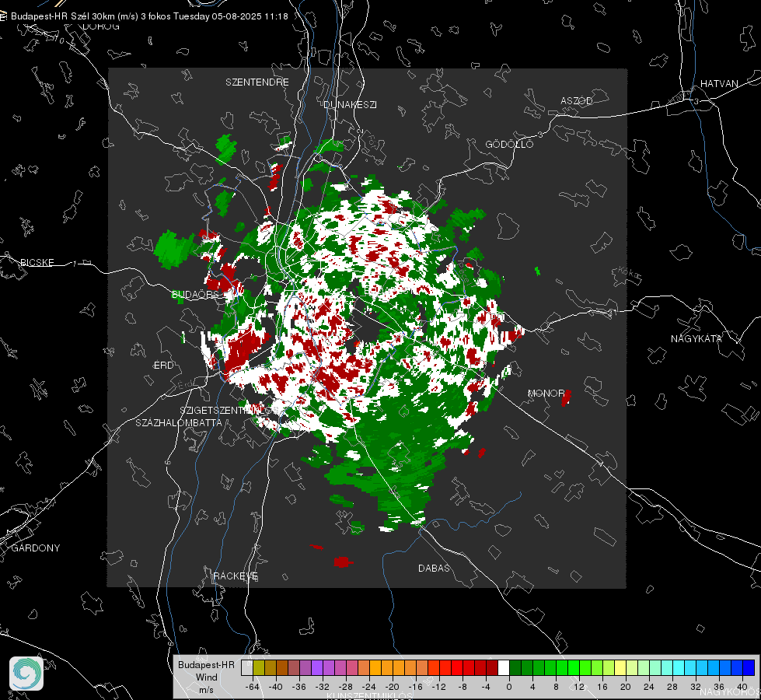Click the RÁCKEVE city label
Image resolution: width=761 pixels, height=700 pixels.
pos(236,576)
